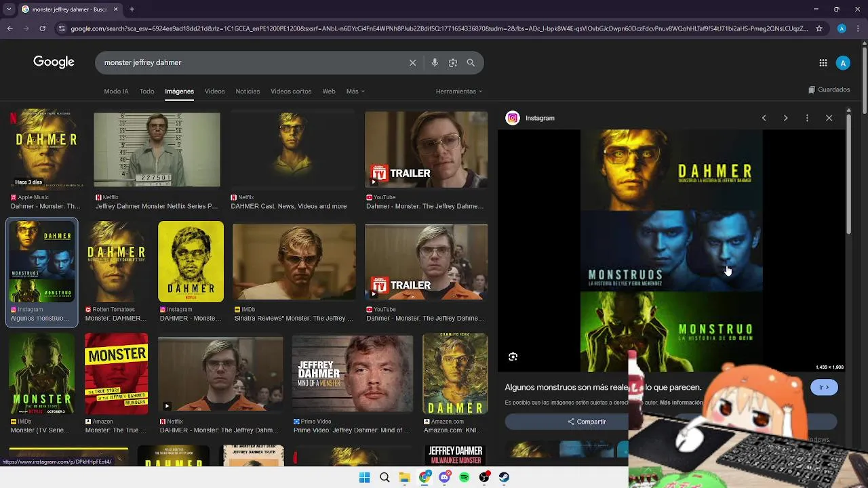Viewport: 868px width, 488px height.
Task: Switch to Web results tab
Action: (329, 91)
